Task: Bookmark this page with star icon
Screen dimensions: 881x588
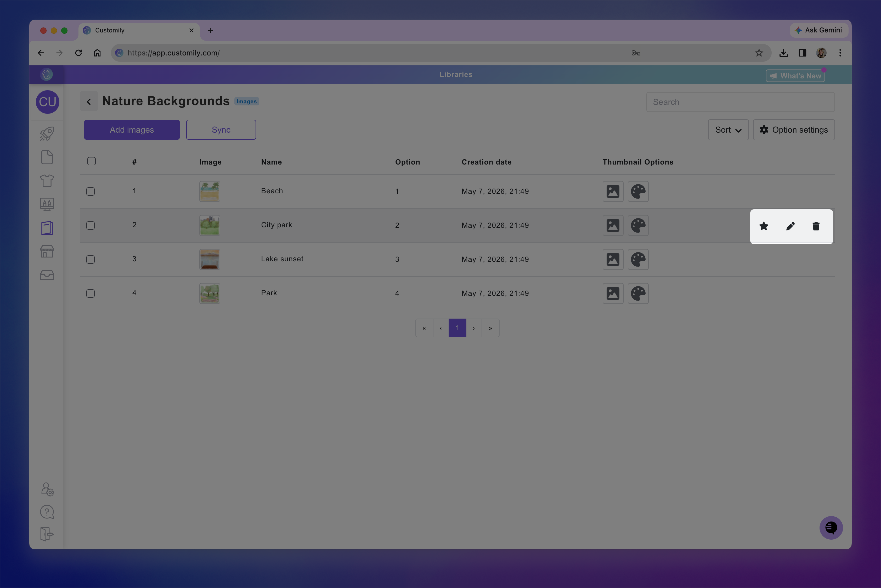Action: coord(759,53)
